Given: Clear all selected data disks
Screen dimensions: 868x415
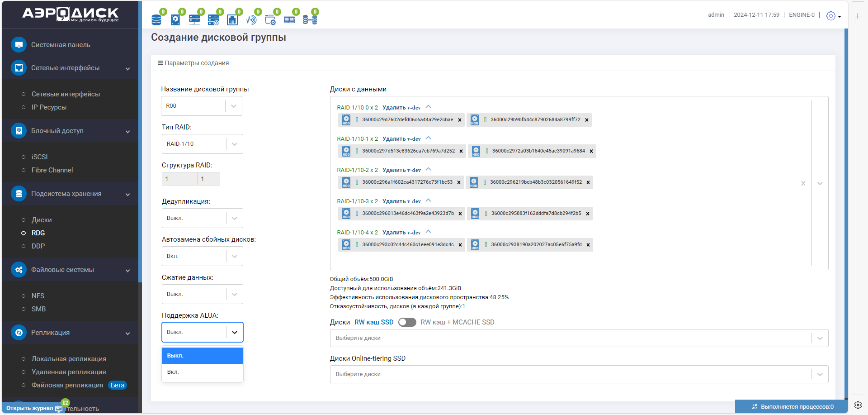Looking at the screenshot, I should (x=803, y=183).
